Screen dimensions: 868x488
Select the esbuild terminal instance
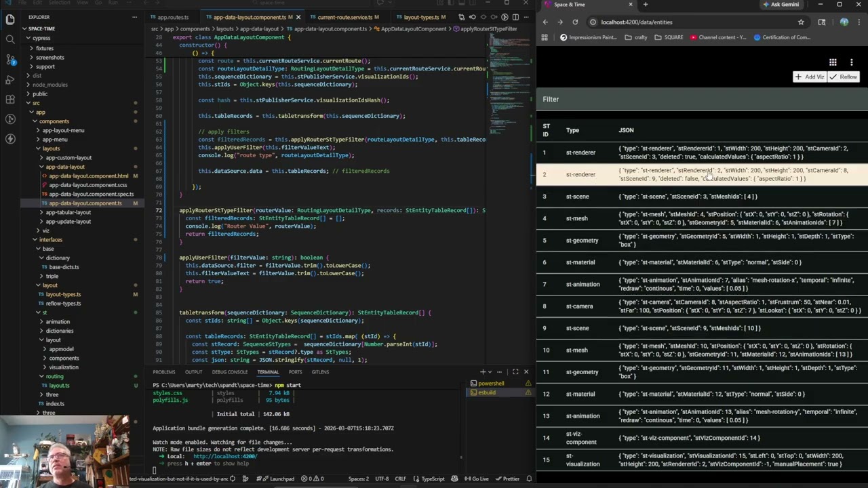point(499,392)
